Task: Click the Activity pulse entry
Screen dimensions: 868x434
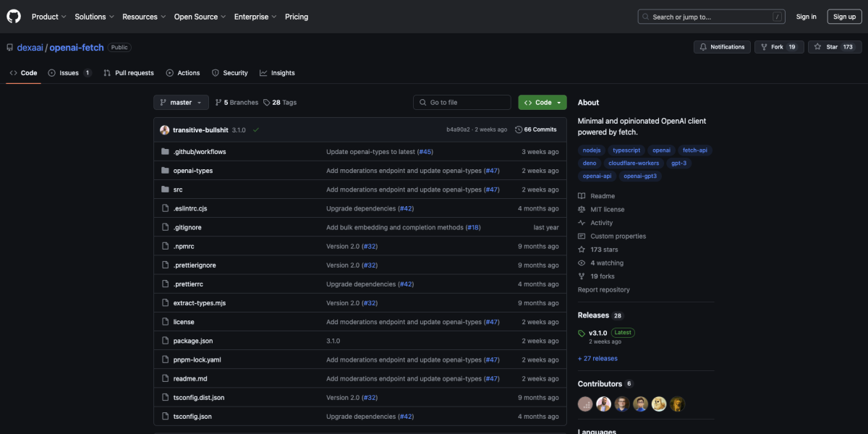Action: click(x=601, y=222)
